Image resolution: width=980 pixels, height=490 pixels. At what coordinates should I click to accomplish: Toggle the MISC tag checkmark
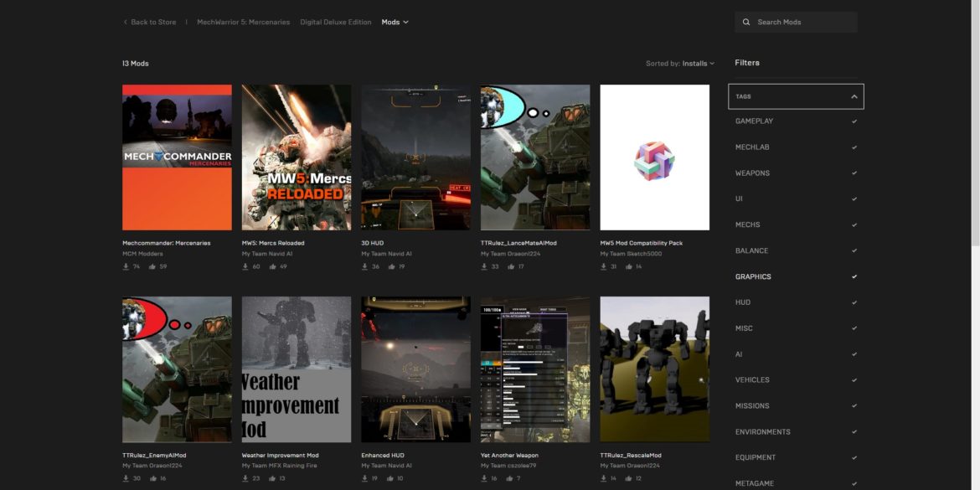[x=854, y=328]
